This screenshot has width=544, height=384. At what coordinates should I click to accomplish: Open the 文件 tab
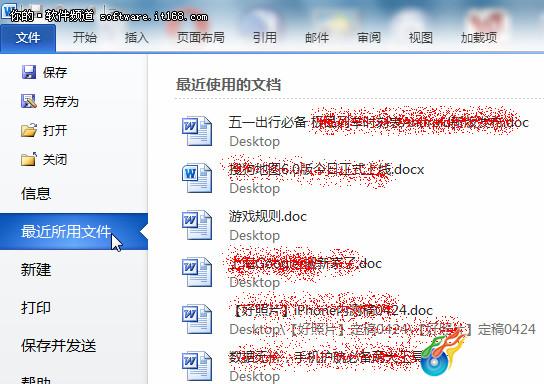coord(28,38)
